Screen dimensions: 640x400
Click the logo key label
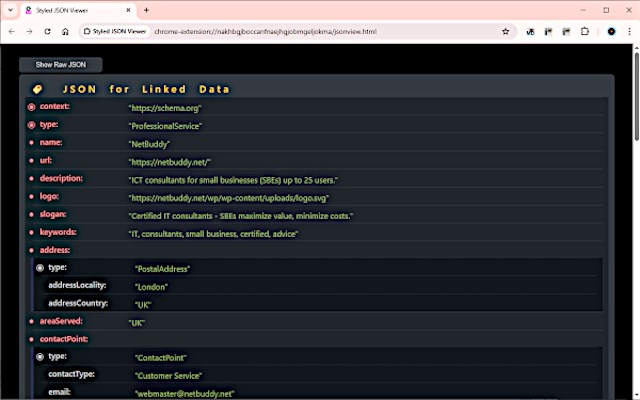coord(49,196)
